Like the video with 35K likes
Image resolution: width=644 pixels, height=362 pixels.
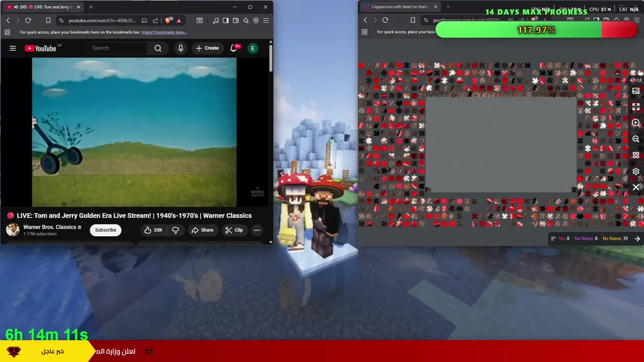click(x=153, y=230)
